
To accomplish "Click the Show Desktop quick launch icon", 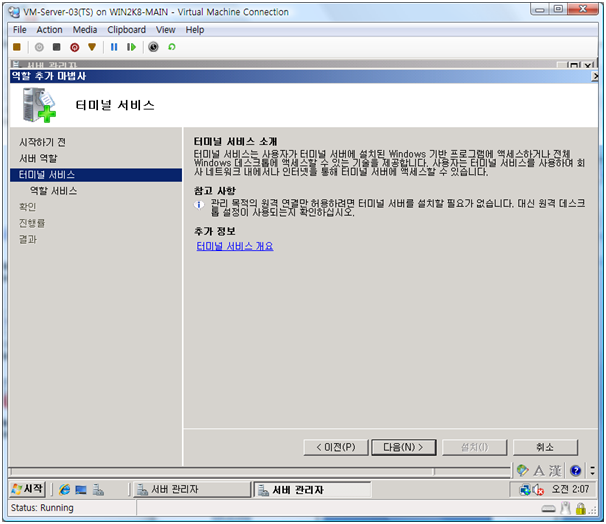I will click(81, 490).
